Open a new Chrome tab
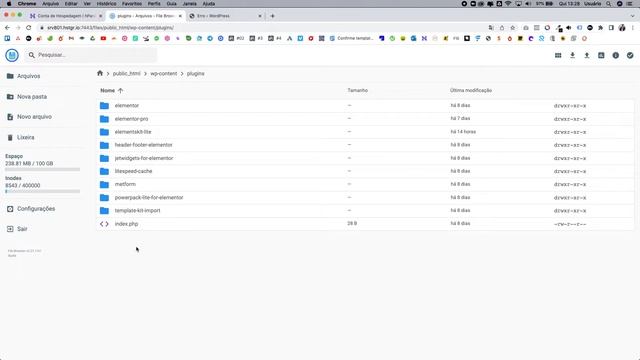640x360 pixels. (x=273, y=16)
